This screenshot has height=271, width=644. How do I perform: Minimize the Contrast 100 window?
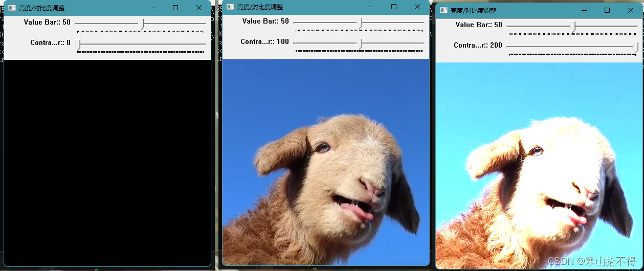(370, 7)
